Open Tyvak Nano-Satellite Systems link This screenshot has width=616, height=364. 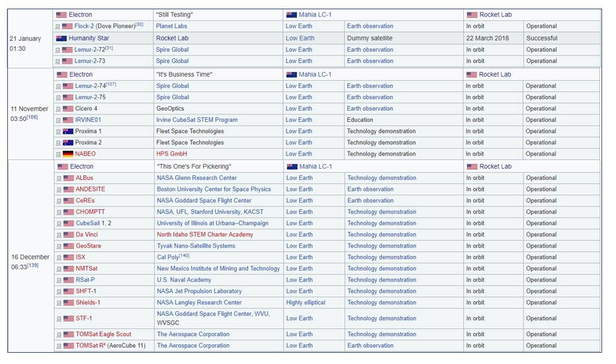(x=196, y=246)
